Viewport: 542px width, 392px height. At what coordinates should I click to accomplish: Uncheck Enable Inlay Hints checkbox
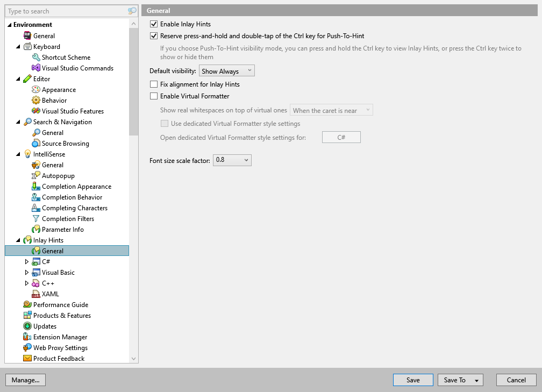tap(154, 24)
